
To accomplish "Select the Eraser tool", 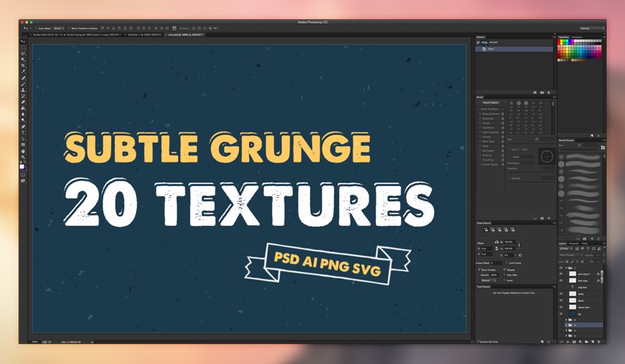I will [x=23, y=101].
